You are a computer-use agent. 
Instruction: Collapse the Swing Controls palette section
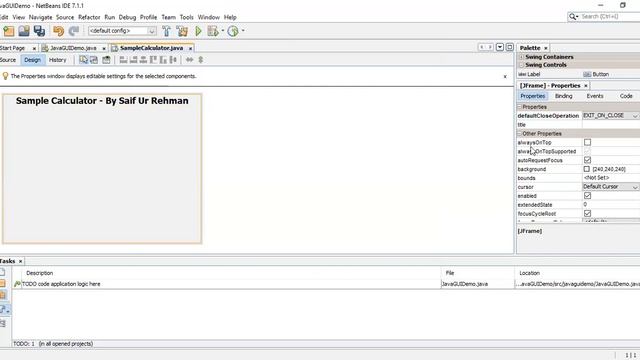521,65
